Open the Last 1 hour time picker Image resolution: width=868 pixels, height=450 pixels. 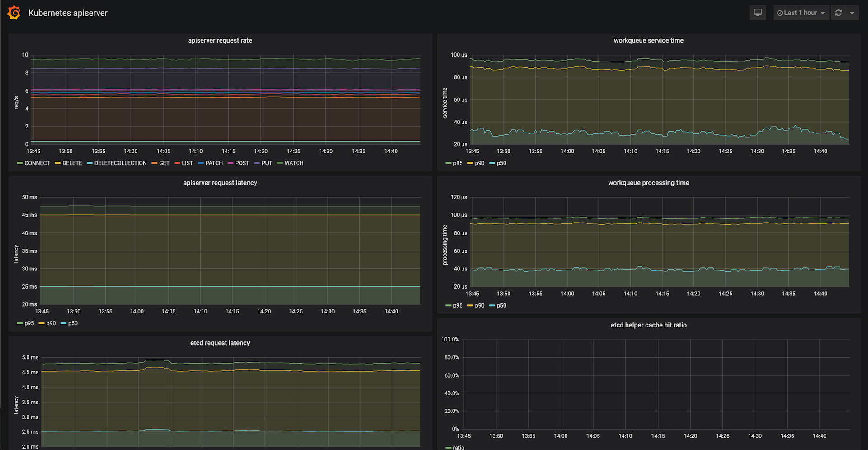pyautogui.click(x=800, y=13)
